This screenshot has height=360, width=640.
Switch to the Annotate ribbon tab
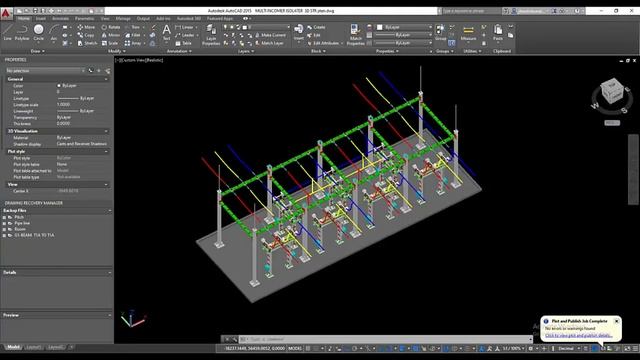click(60, 18)
